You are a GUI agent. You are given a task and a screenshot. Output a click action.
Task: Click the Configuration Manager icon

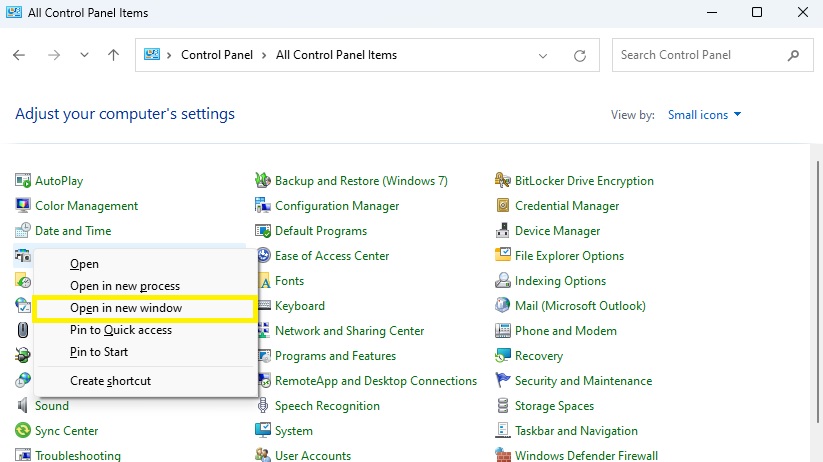pos(262,206)
